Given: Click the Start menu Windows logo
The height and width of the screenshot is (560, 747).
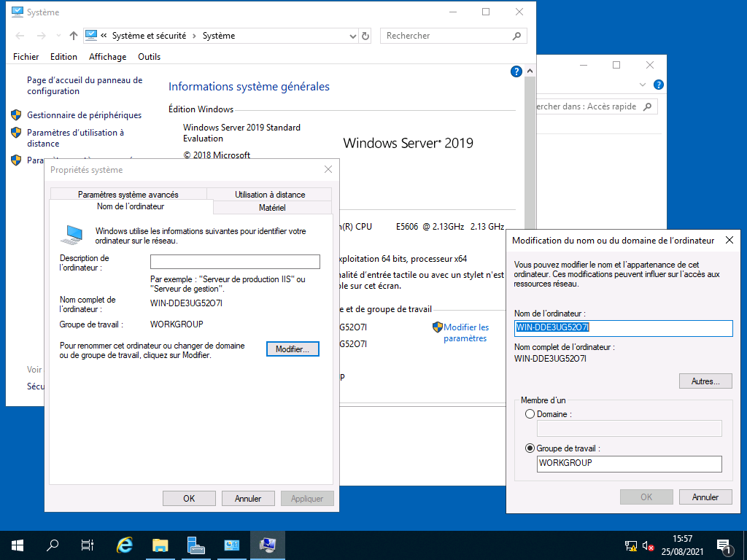Looking at the screenshot, I should click(18, 545).
